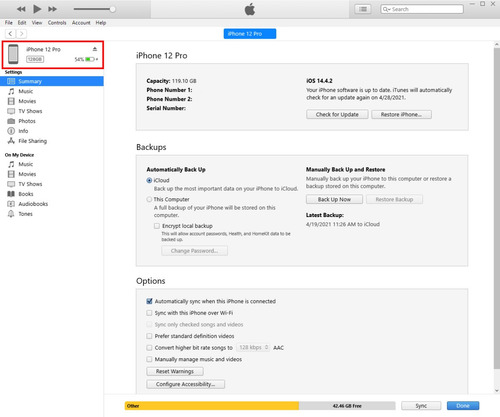500x417 pixels.
Task: Eject the iPhone 12 Pro
Action: coord(95,49)
